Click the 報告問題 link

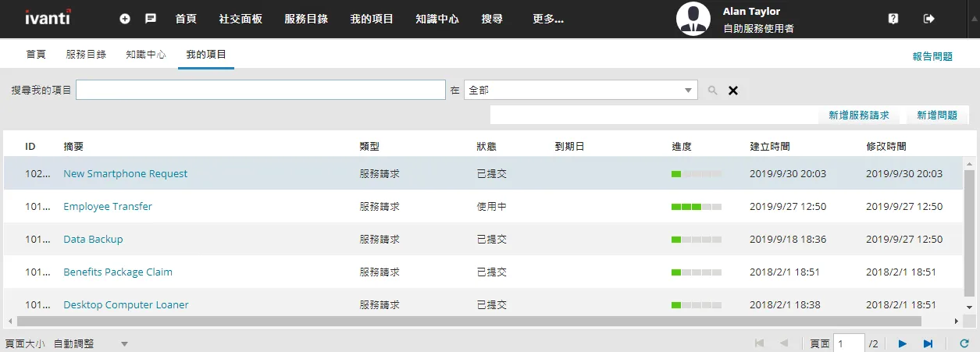click(932, 56)
